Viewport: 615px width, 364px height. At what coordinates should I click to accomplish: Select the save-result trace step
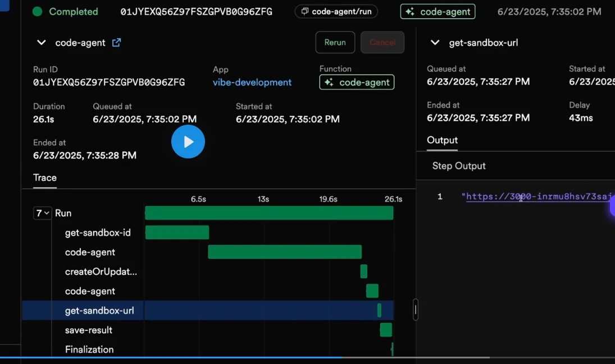coord(89,330)
